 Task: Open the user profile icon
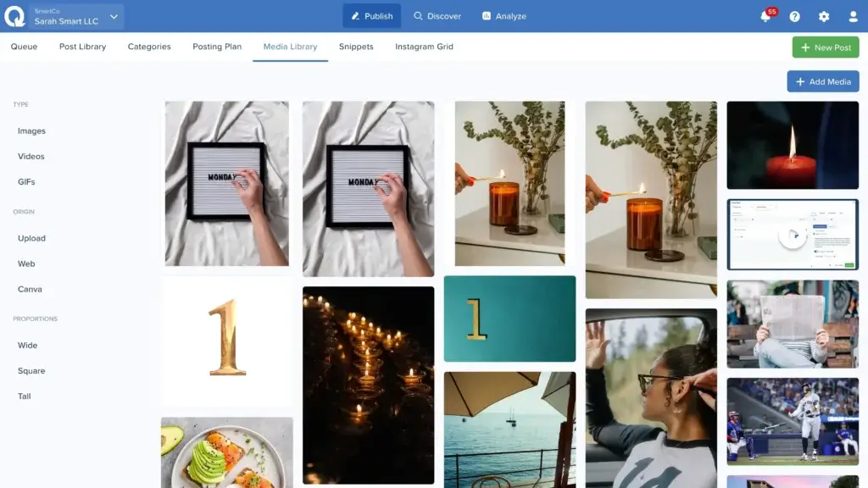(853, 17)
